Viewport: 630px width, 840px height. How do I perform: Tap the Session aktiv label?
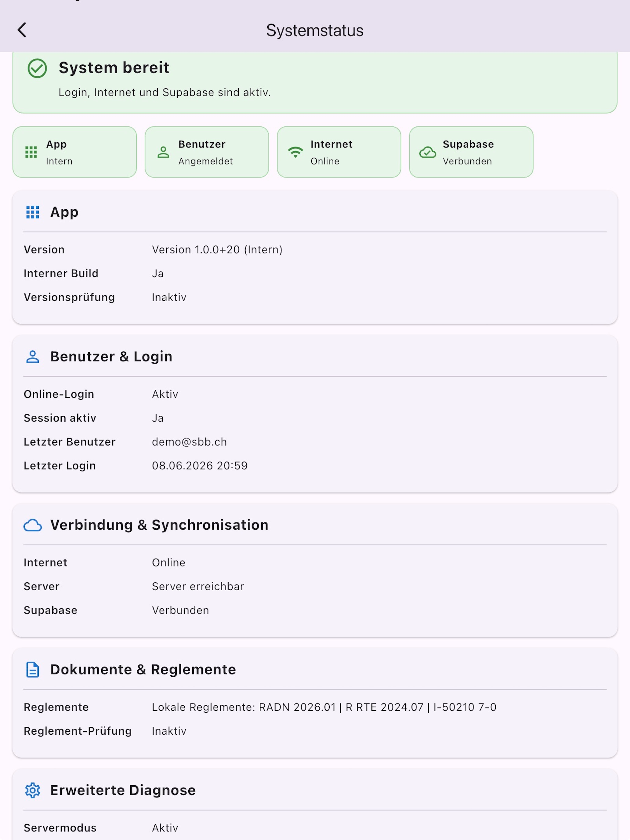click(60, 418)
